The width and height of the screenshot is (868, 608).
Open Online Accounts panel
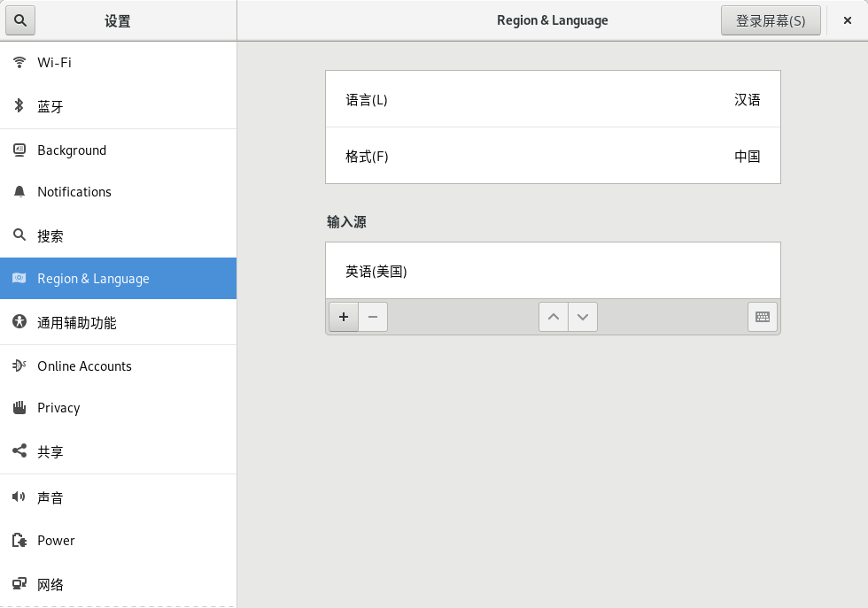click(x=118, y=366)
